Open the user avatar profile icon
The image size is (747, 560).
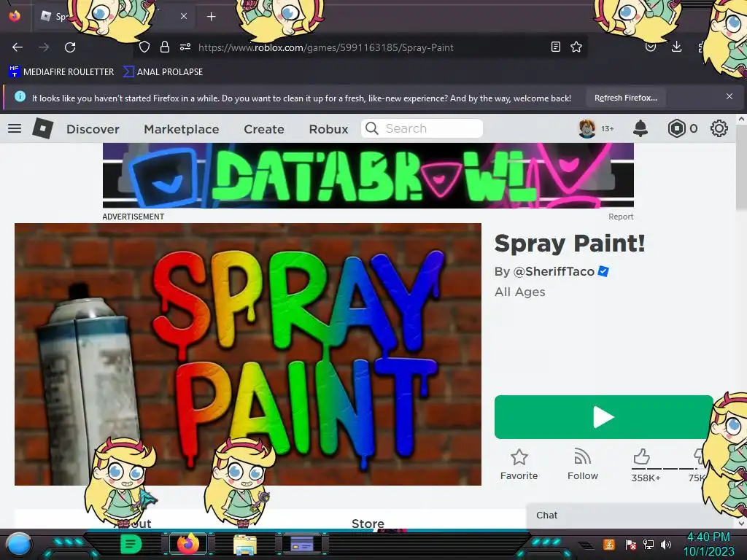tap(587, 128)
